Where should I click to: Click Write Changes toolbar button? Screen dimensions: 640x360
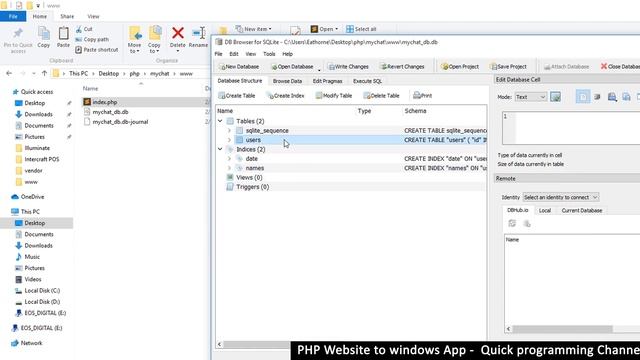(348, 67)
